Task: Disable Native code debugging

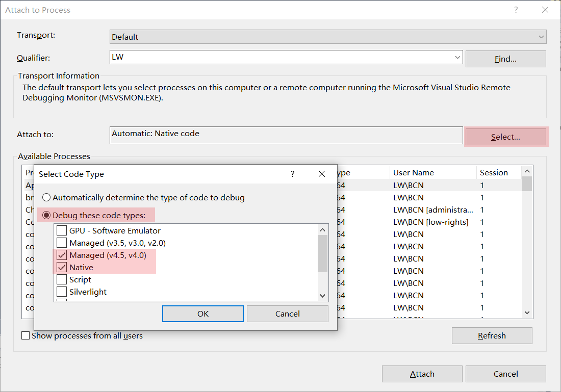Action: [x=62, y=267]
